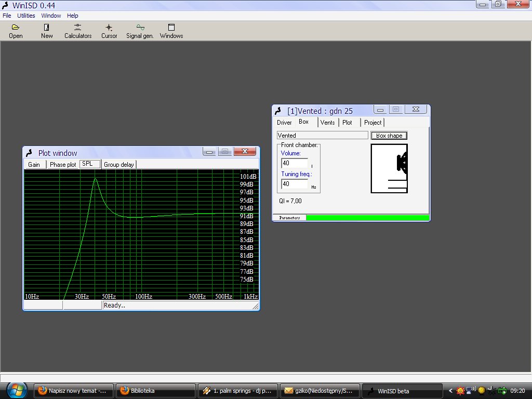Switch to the Gain plot tab

(x=34, y=165)
